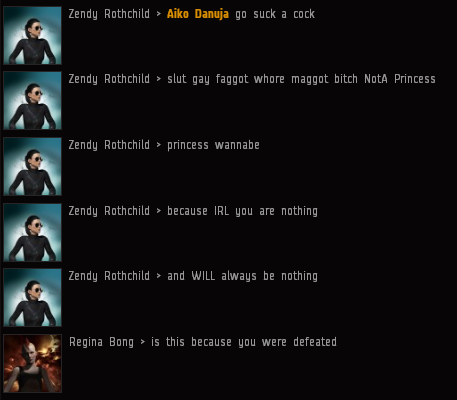The width and height of the screenshot is (457, 400).
Task: Click Zendy Rothchild's portrait next to 'princess wannabe'
Action: pos(32,166)
